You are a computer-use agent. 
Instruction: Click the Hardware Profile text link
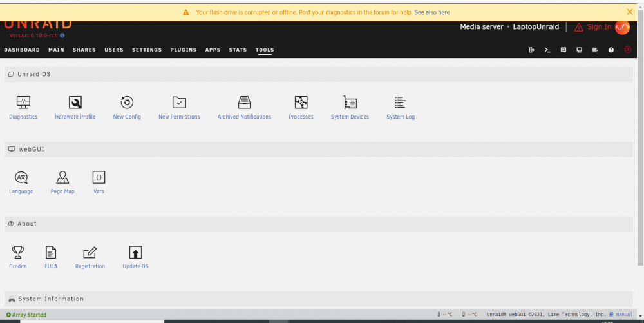[75, 117]
